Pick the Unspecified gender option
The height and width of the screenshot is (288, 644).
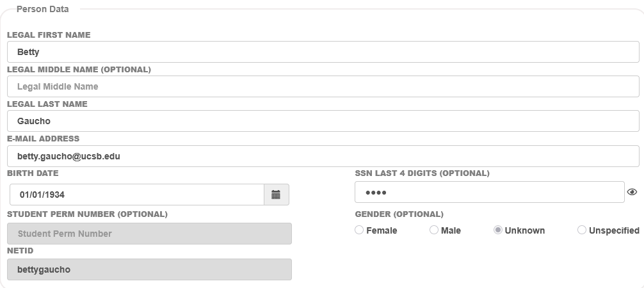click(582, 230)
